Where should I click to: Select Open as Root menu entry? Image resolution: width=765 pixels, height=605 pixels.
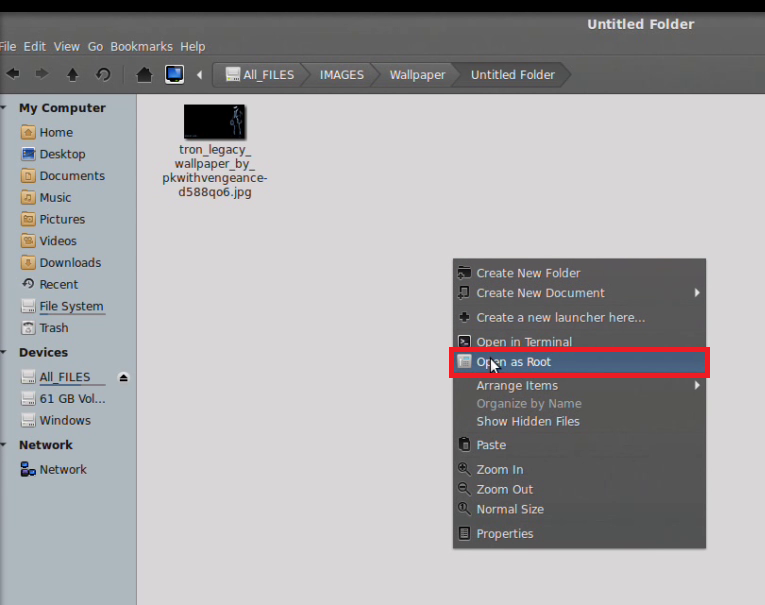(x=513, y=362)
